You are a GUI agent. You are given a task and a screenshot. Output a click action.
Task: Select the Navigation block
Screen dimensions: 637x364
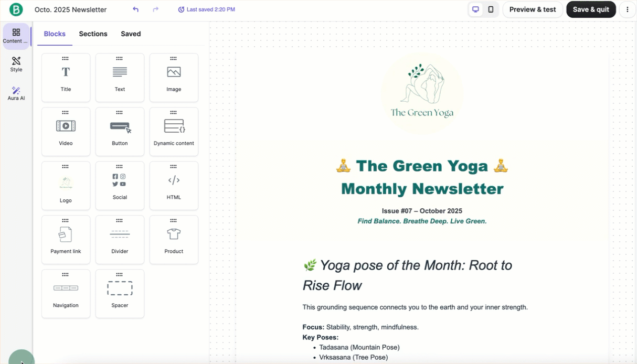pyautogui.click(x=66, y=294)
